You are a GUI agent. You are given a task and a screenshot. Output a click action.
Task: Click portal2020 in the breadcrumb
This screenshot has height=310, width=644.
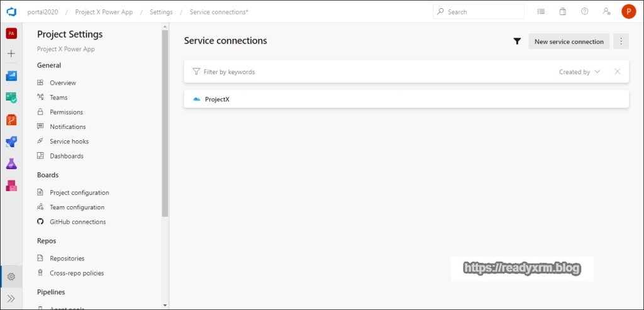tap(43, 12)
